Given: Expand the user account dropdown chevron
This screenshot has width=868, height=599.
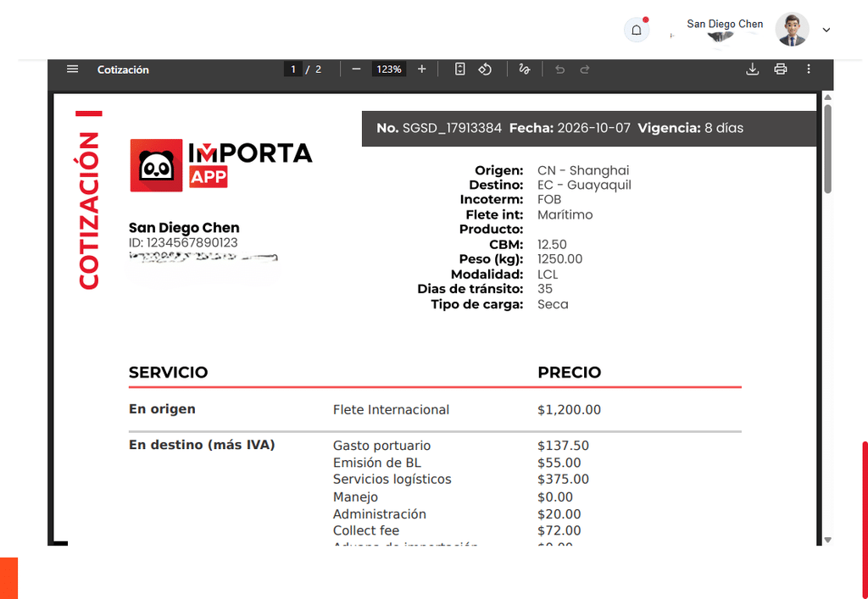Looking at the screenshot, I should (826, 30).
